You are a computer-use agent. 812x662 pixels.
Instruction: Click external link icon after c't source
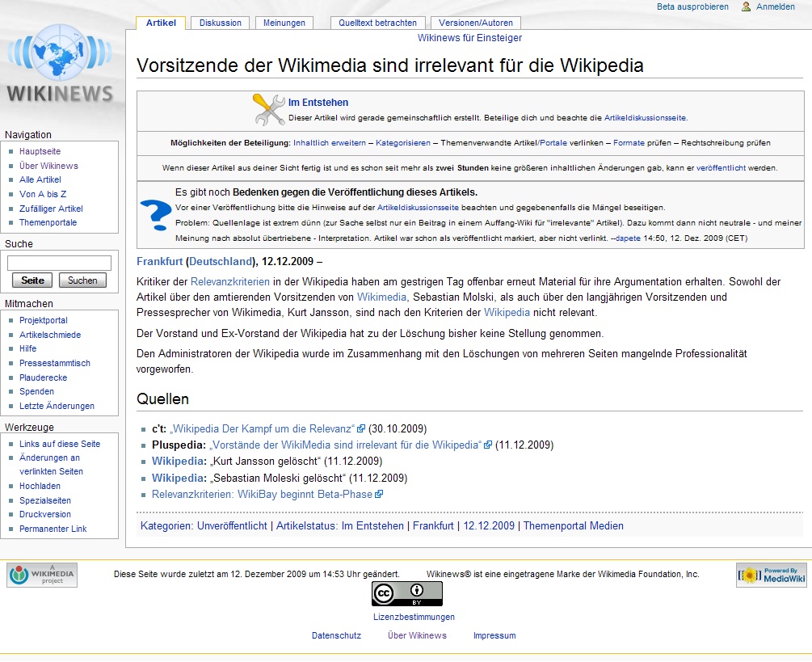[x=361, y=429]
